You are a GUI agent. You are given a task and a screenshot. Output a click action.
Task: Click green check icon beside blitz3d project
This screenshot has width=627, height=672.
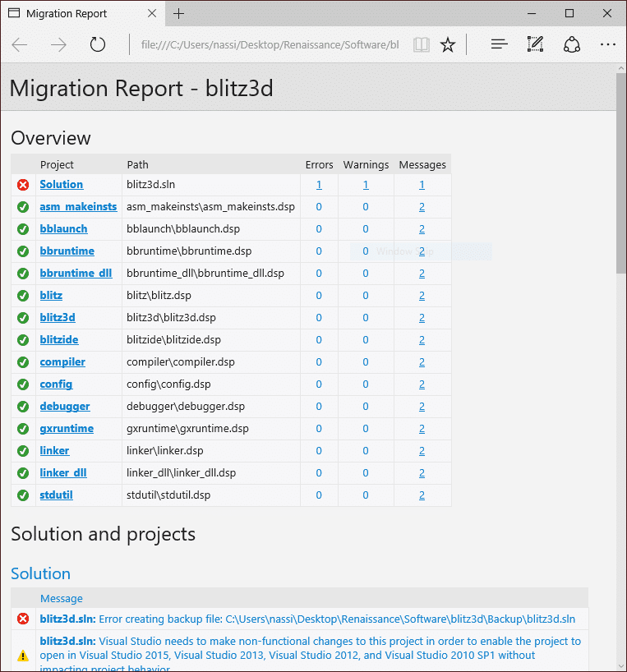pos(23,318)
